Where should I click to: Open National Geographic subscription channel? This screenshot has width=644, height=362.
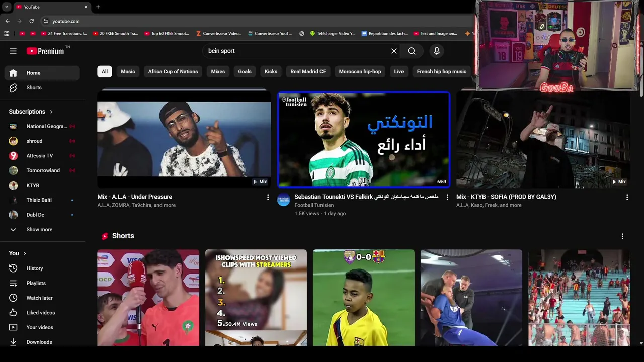(x=42, y=126)
